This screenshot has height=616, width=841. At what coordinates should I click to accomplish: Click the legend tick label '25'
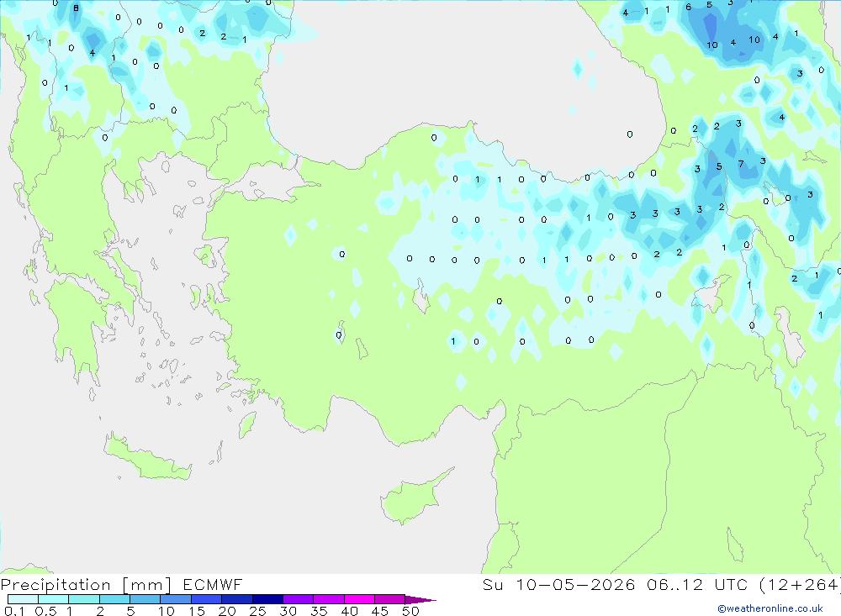click(x=257, y=611)
